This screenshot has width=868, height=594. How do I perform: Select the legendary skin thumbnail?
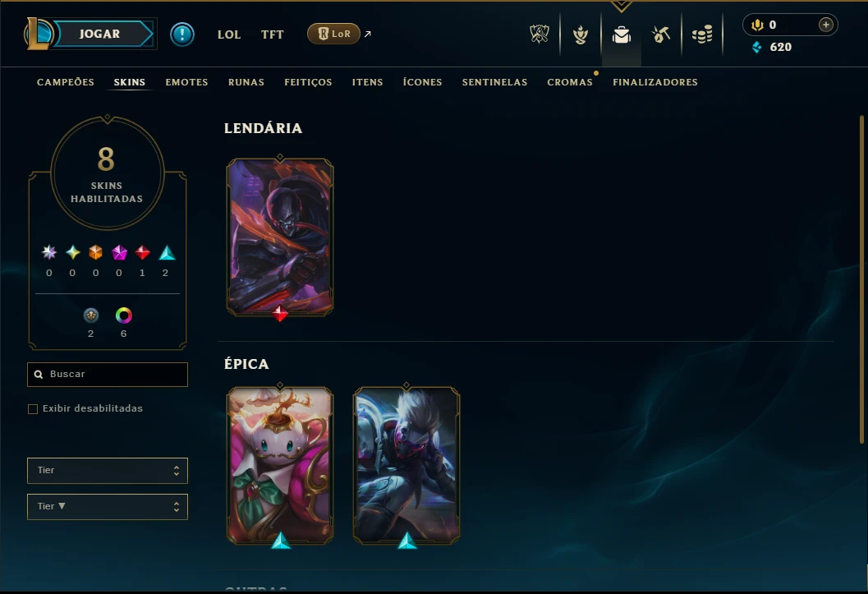click(x=280, y=237)
